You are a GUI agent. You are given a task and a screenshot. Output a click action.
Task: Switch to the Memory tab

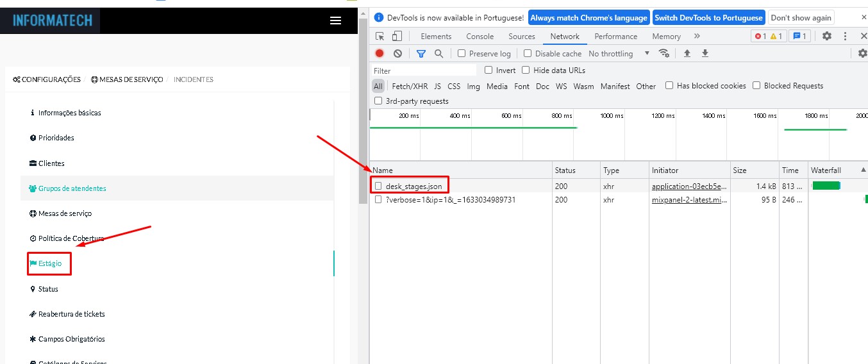pyautogui.click(x=667, y=37)
